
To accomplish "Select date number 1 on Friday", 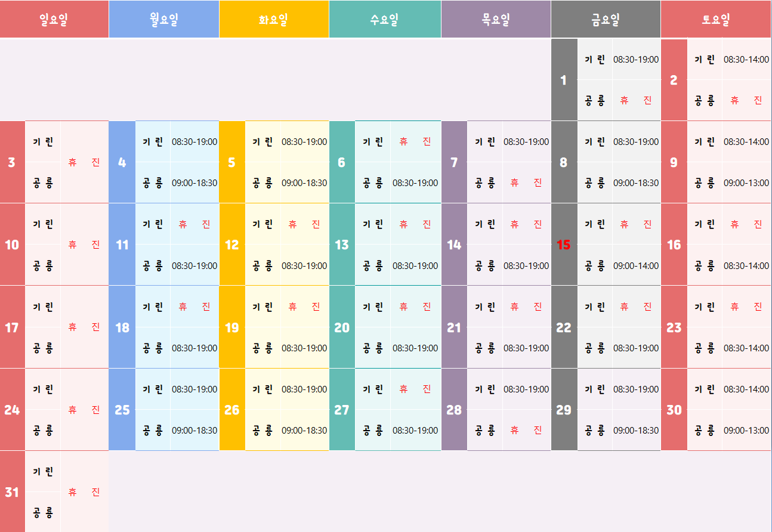I will (x=564, y=79).
